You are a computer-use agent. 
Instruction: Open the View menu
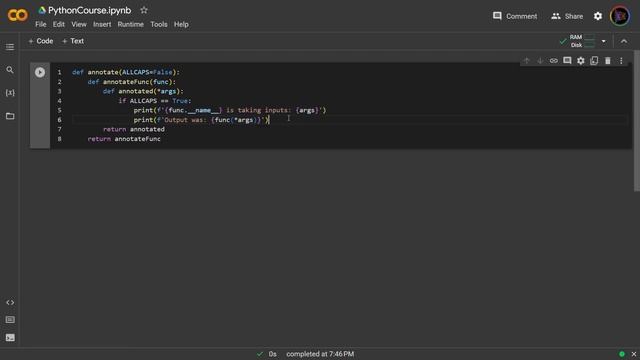(79, 24)
